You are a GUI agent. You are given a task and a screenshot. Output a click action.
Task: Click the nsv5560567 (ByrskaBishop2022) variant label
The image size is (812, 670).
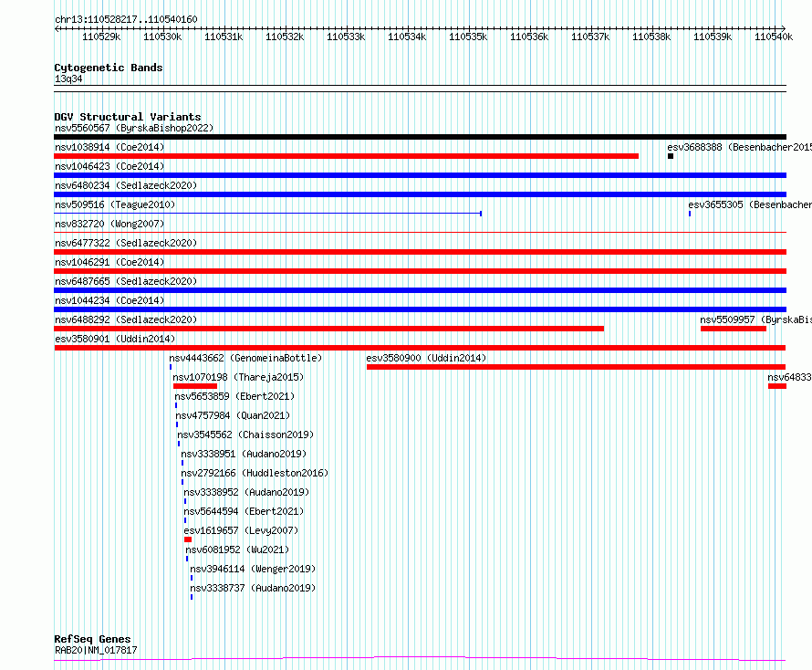click(134, 128)
